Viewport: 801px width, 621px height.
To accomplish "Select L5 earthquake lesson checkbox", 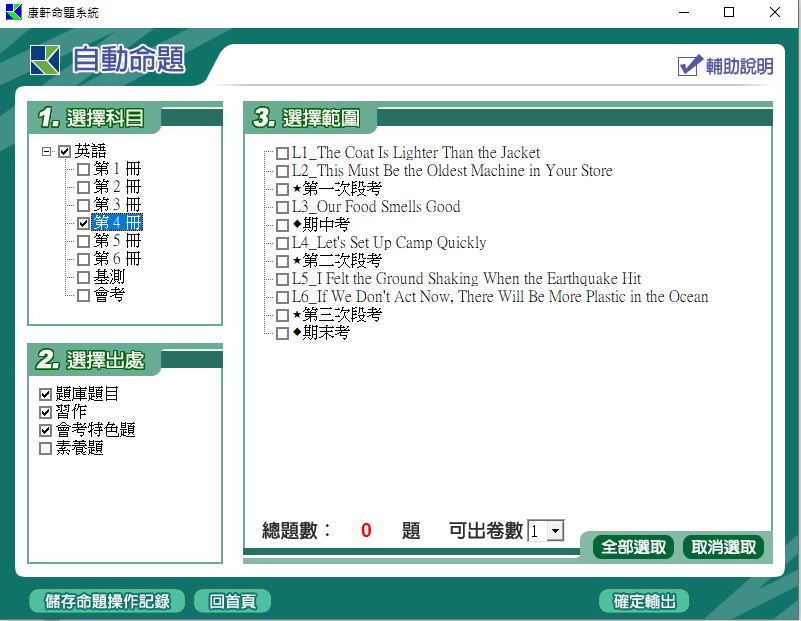I will coord(283,280).
